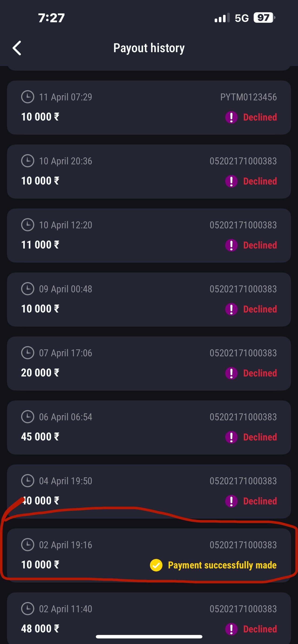Image resolution: width=298 pixels, height=644 pixels.
Task: Tap the battery indicator showing 97
Action: point(264,18)
